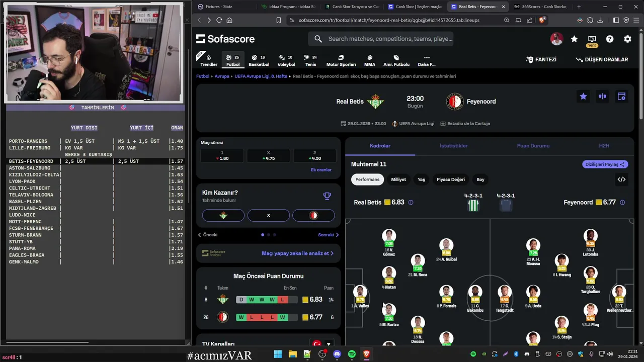Screen dimensions: 644x362
Task: Select the Milliyet filter chip
Action: [x=398, y=179]
